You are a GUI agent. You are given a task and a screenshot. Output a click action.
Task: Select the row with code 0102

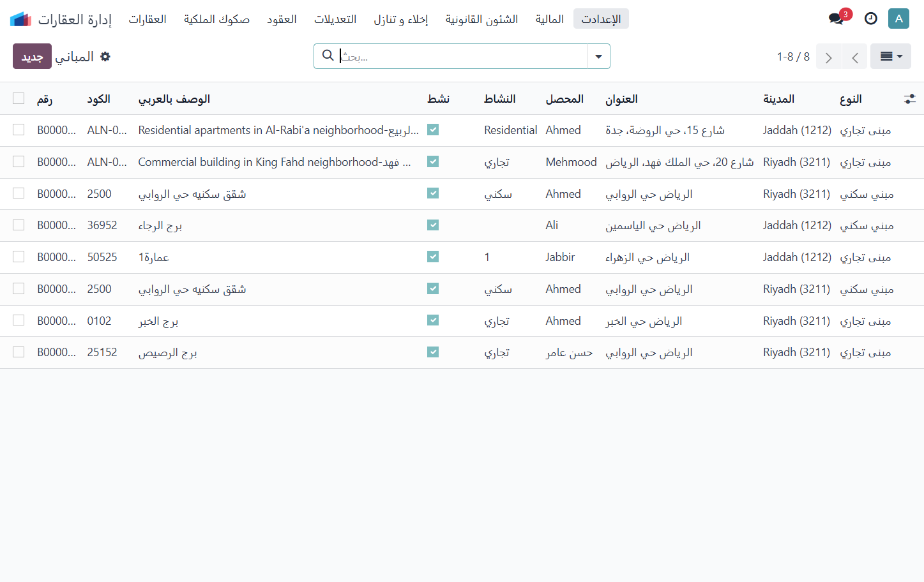click(x=19, y=320)
